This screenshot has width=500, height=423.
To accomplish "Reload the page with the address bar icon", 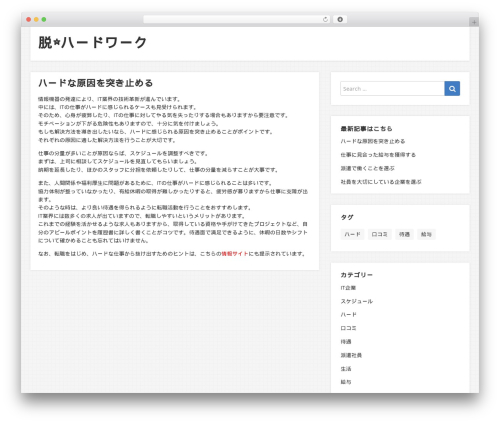I will (x=325, y=20).
